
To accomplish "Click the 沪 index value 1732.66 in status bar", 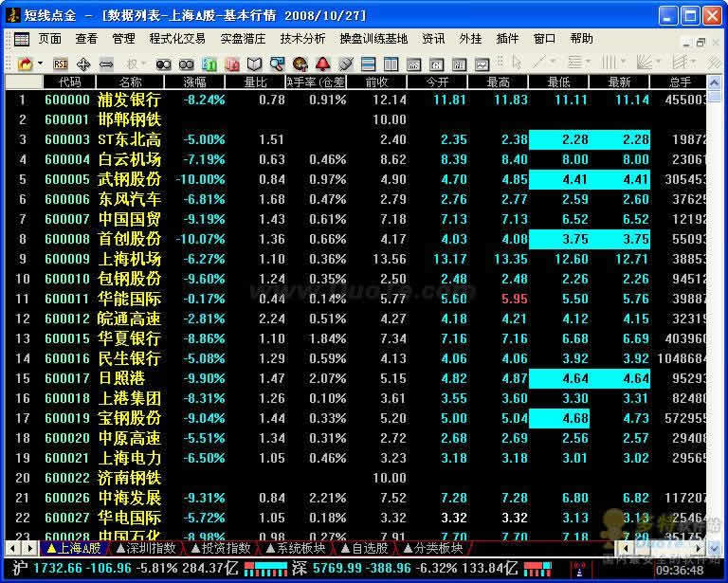I will tap(58, 568).
